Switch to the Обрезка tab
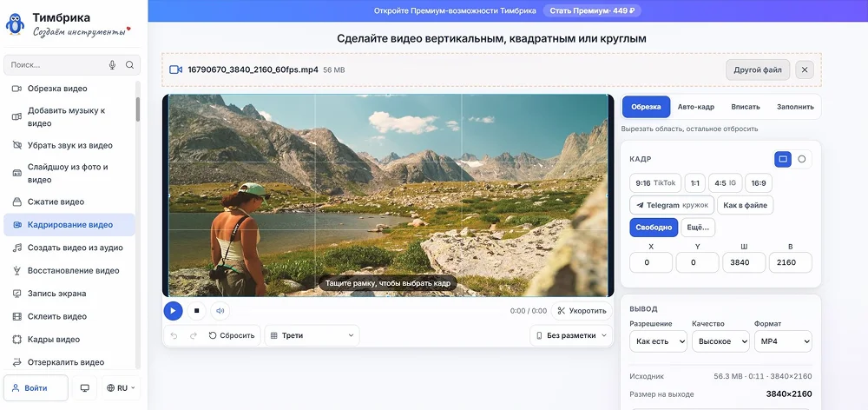The image size is (868, 410). (x=646, y=107)
